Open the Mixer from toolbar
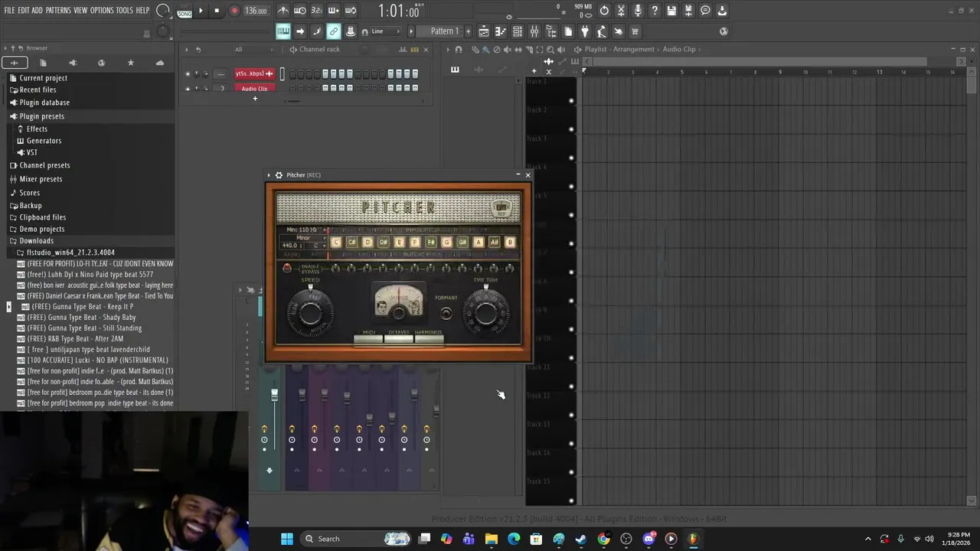The image size is (980, 551). tap(534, 31)
